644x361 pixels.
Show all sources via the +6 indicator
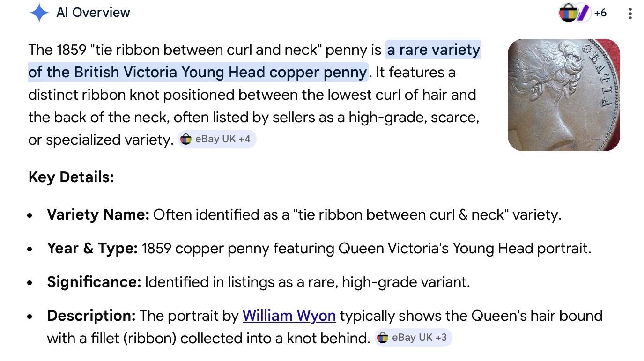pyautogui.click(x=600, y=13)
